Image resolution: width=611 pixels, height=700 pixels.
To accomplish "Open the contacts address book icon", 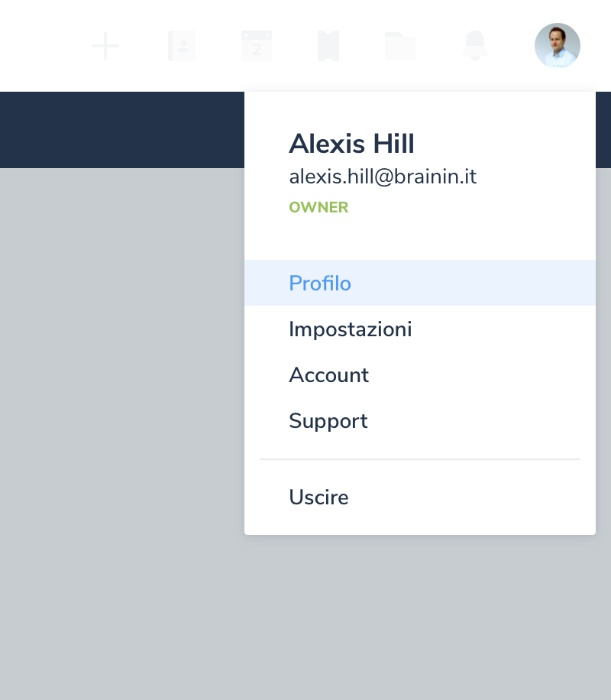I will [x=182, y=46].
